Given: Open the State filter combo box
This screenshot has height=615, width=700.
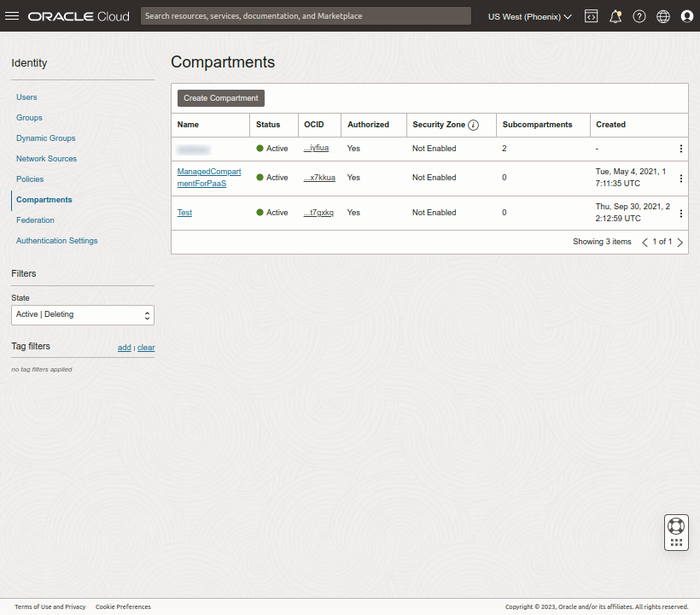Looking at the screenshot, I should point(82,314).
